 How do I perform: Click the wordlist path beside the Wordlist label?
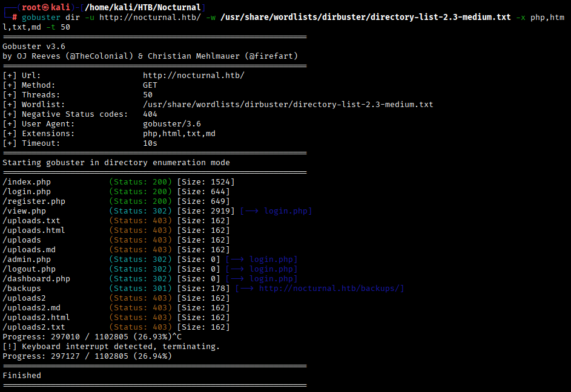[288, 105]
